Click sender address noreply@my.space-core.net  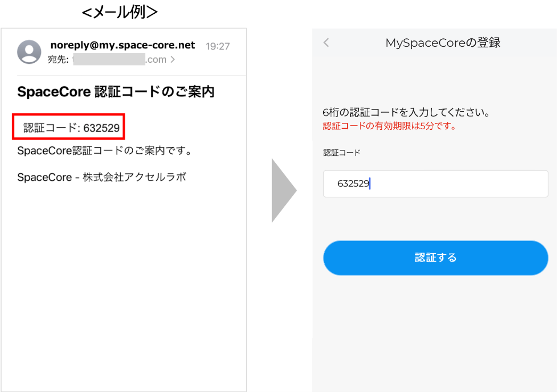point(122,45)
